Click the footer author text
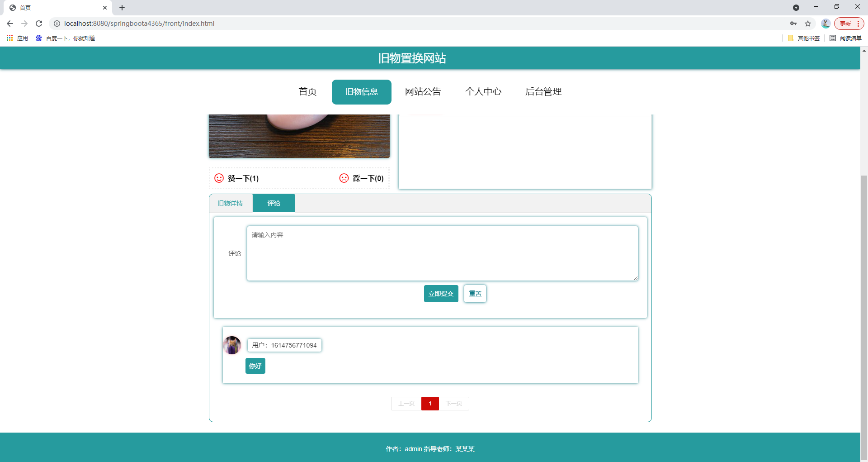Screen dimensions: 868x462 point(430,449)
